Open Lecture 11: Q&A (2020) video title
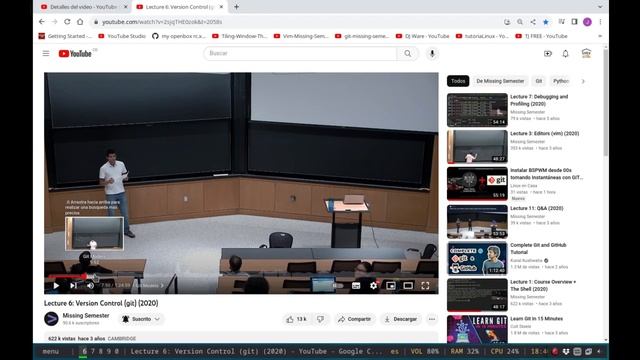This screenshot has height=360, width=640. (537, 208)
